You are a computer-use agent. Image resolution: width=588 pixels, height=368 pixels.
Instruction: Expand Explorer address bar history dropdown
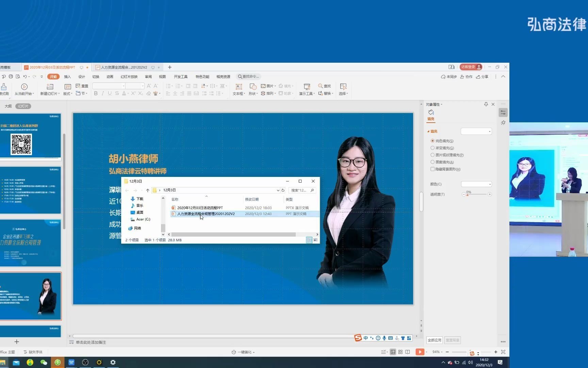pos(278,190)
